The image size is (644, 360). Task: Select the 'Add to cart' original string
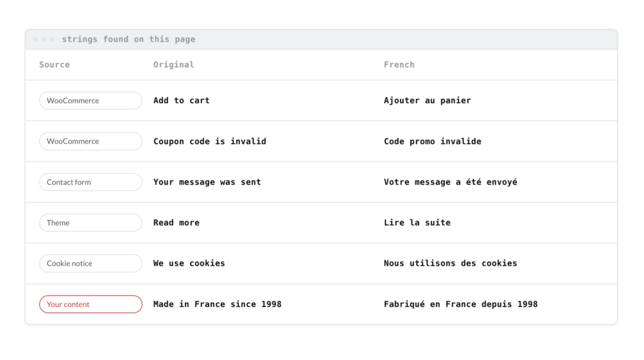click(182, 100)
